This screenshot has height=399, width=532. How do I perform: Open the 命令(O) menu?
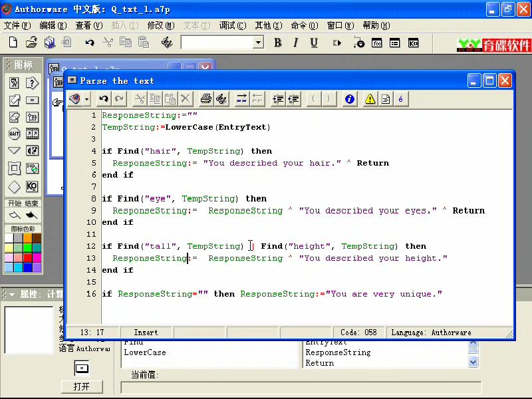point(305,25)
